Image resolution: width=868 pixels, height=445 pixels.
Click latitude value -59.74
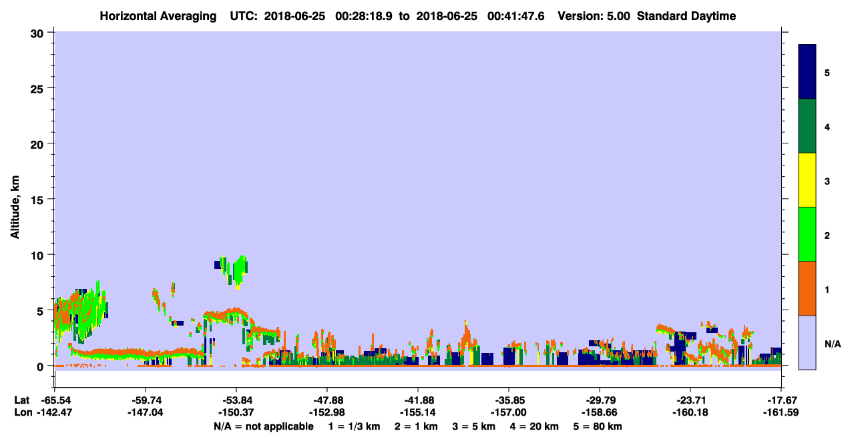point(146,400)
